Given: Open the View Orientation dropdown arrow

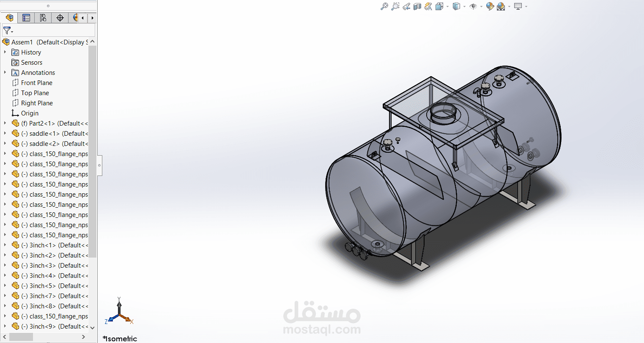Looking at the screenshot, I should point(447,7).
